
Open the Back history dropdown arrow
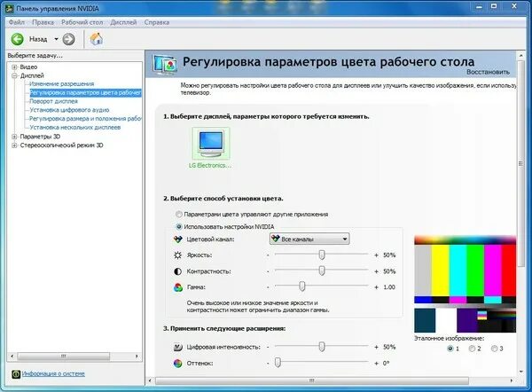point(56,39)
